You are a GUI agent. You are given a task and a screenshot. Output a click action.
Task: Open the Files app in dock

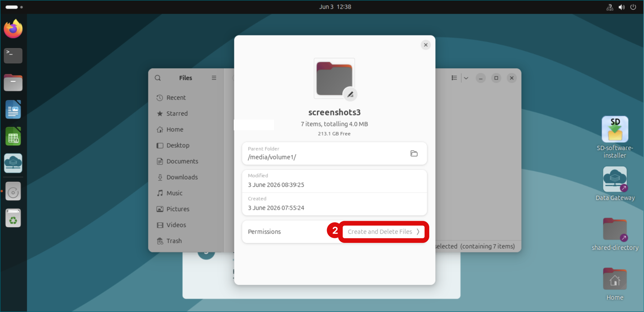13,83
